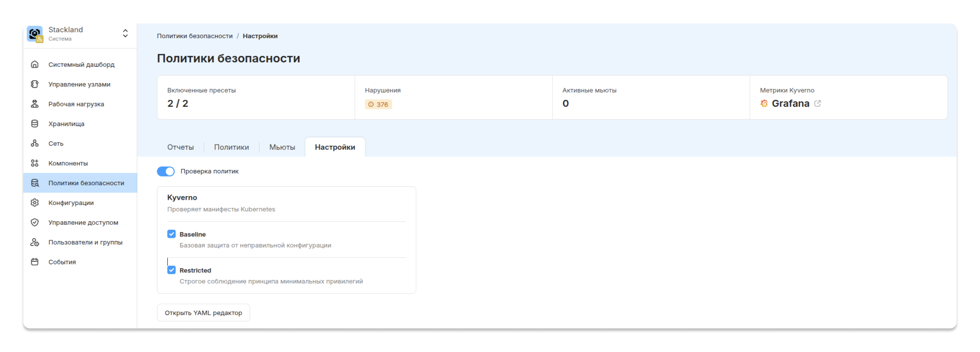This screenshot has width=980, height=352.
Task: Click the 376 violations badge
Action: [x=378, y=105]
